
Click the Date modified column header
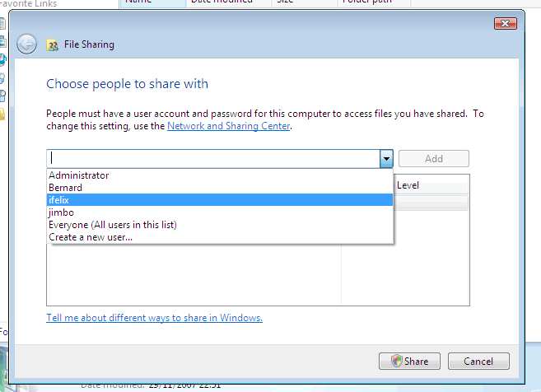tap(222, 3)
